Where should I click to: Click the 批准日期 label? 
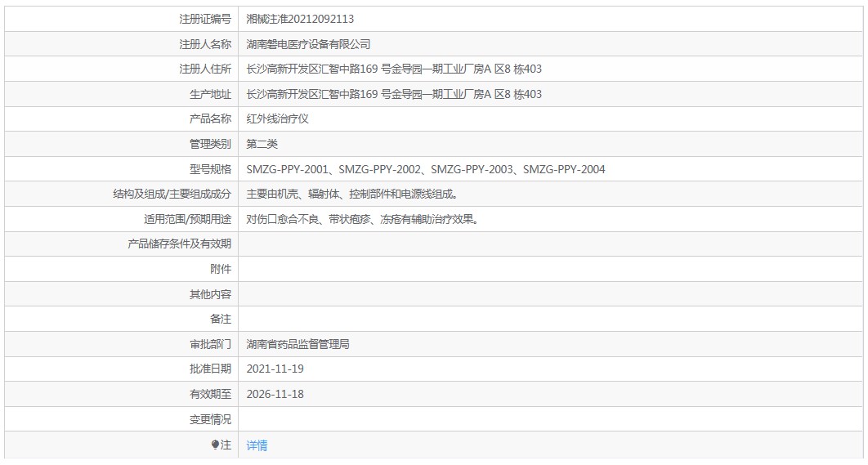click(210, 369)
